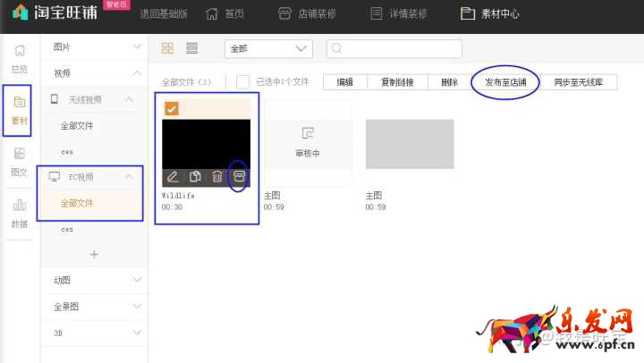644x363 pixels.
Task: Click the publish-to-shop icon on Wildlife thumbnail
Action: click(x=239, y=177)
